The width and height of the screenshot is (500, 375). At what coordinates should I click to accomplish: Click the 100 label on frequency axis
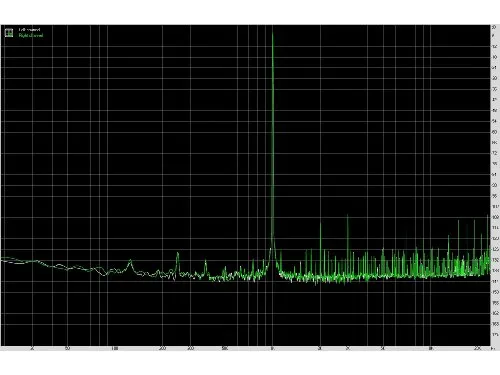pyautogui.click(x=115, y=349)
